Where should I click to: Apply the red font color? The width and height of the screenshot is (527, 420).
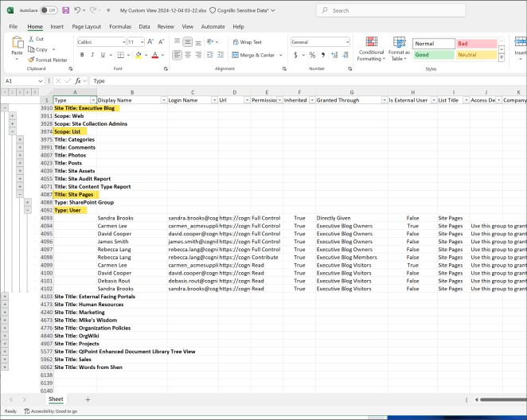pos(155,55)
